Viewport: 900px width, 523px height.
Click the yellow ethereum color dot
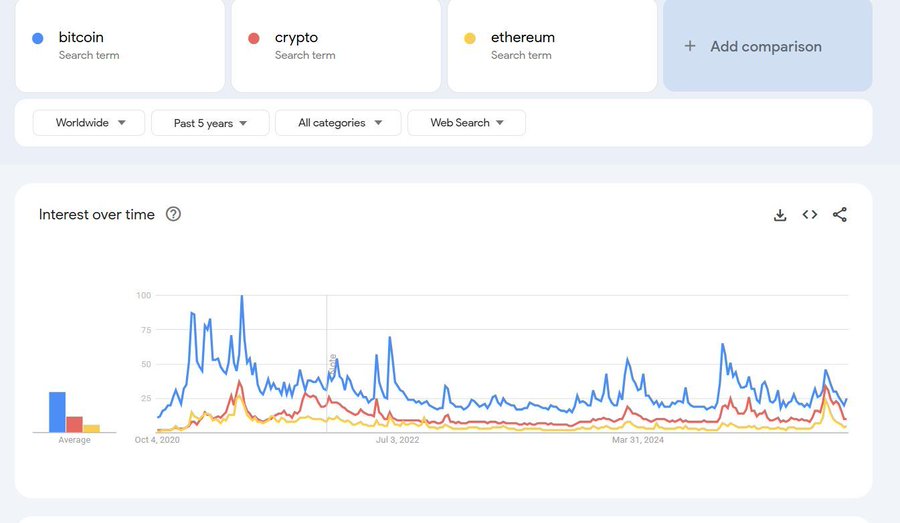(x=470, y=38)
